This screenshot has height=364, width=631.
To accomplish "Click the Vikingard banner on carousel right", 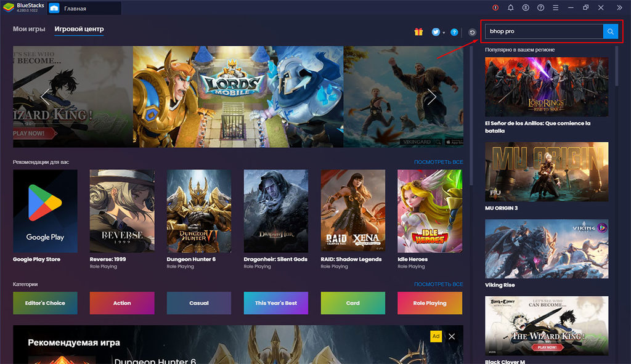I will click(x=403, y=97).
